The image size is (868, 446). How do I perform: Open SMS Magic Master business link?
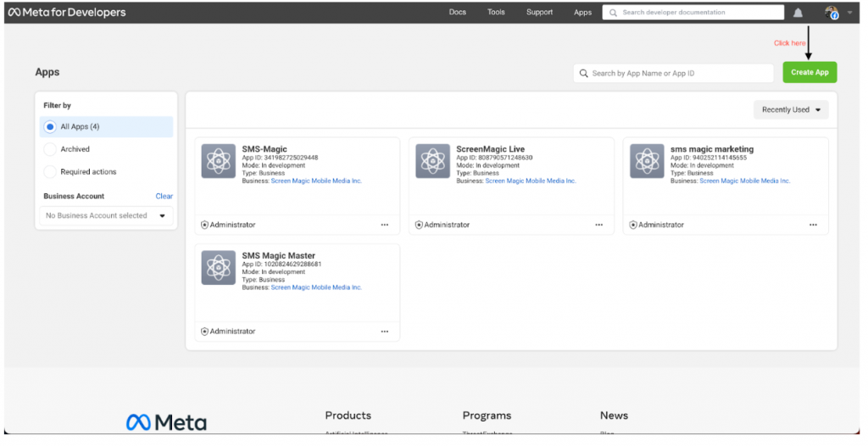[x=316, y=287]
